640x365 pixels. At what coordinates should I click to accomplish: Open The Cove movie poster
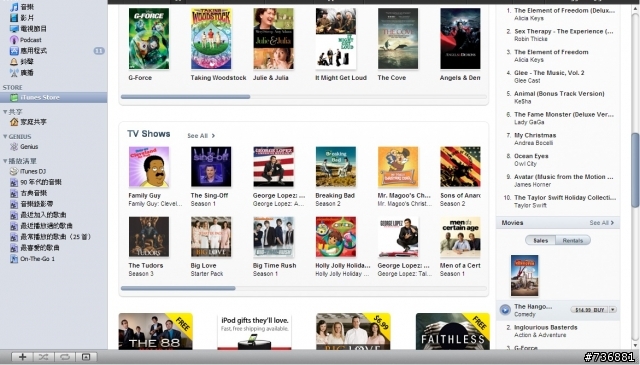pyautogui.click(x=398, y=39)
